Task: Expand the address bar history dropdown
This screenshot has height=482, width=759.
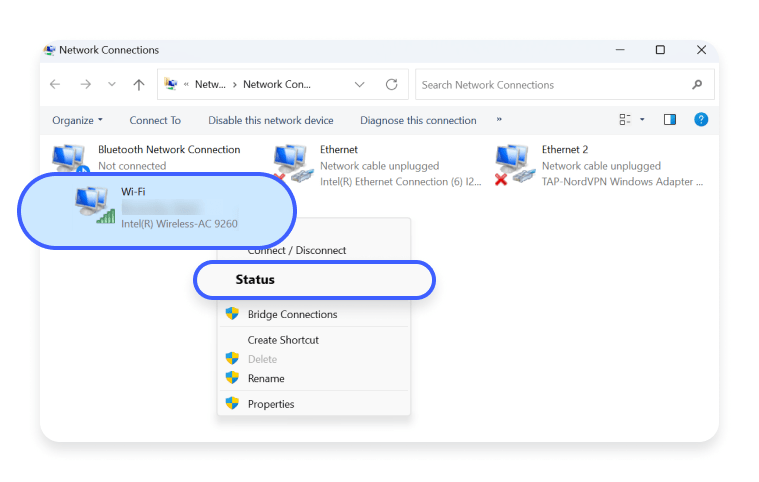Action: 359,85
